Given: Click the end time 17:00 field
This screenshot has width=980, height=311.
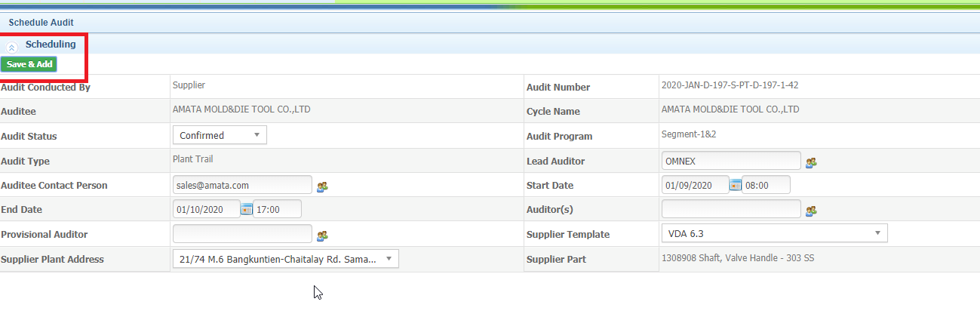Looking at the screenshot, I should pos(278,209).
